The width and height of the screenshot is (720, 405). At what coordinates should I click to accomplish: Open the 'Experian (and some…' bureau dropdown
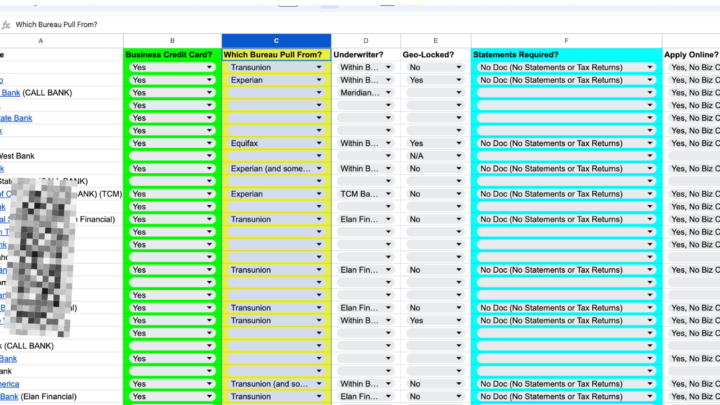click(276, 169)
